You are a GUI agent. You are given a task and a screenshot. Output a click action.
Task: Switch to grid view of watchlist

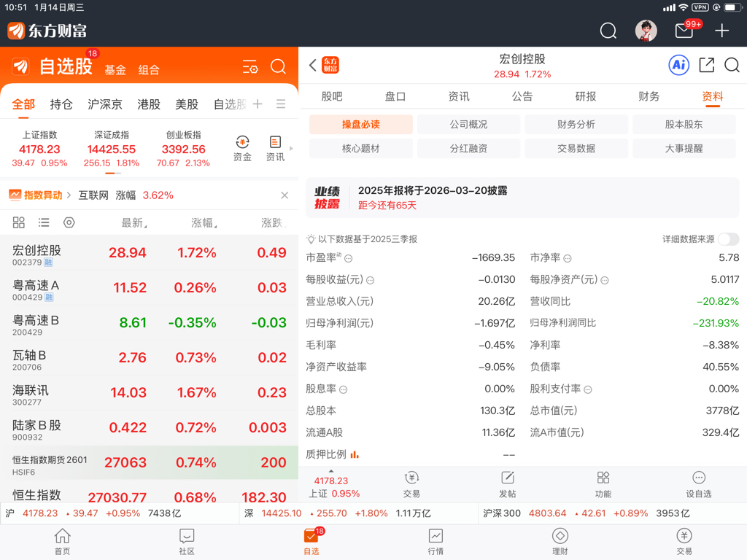(18, 222)
